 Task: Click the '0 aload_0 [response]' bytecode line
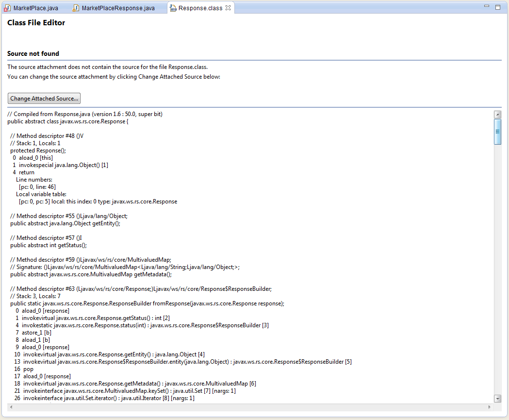click(42, 311)
